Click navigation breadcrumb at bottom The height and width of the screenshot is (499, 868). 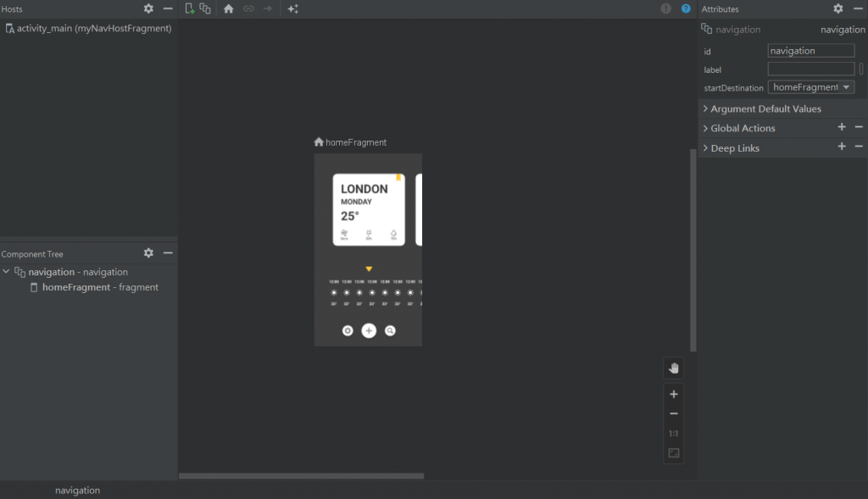pyautogui.click(x=77, y=491)
